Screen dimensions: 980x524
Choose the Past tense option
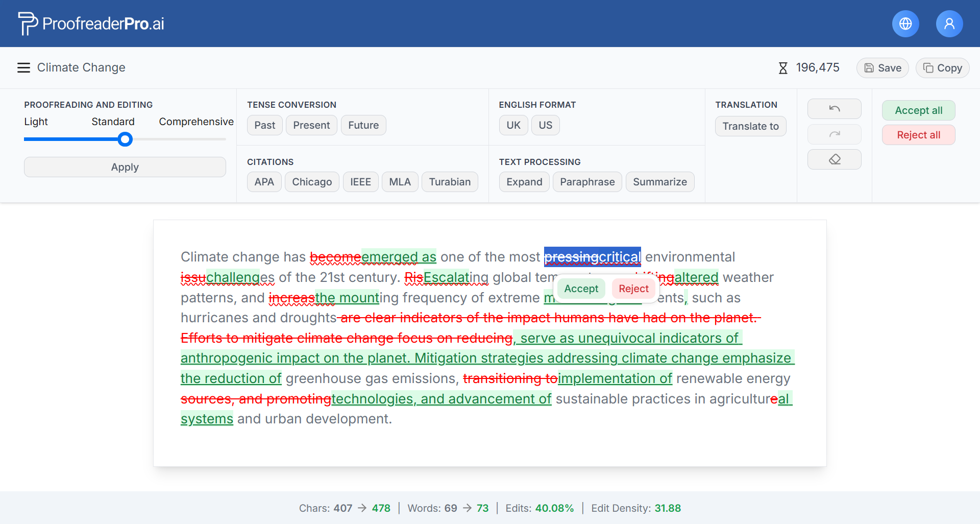[x=264, y=125]
